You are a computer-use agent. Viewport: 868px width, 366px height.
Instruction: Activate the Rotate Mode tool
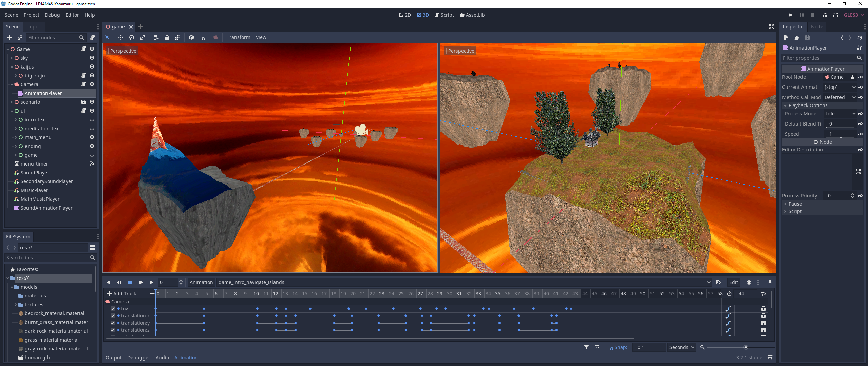pos(132,37)
